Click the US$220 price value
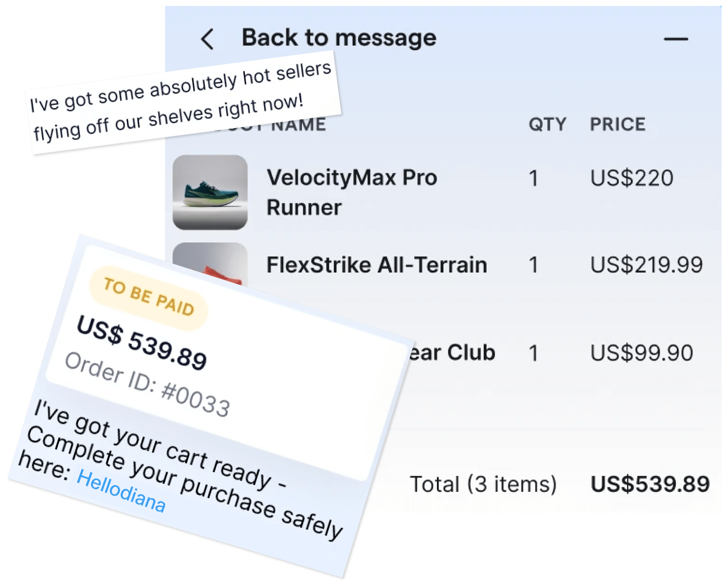Screen dimensions: 728x583 coord(631,178)
